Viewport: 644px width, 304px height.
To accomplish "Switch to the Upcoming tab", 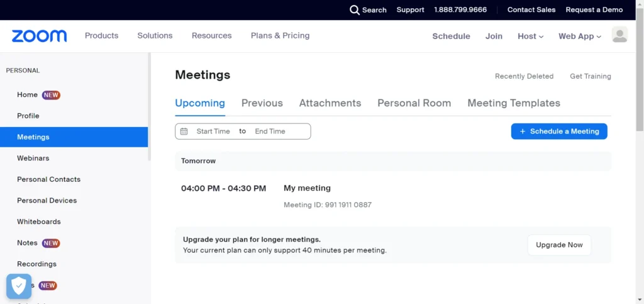I will [x=200, y=103].
